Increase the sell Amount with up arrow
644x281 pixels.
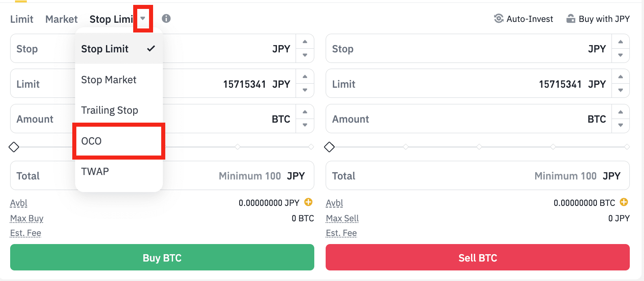(620, 112)
